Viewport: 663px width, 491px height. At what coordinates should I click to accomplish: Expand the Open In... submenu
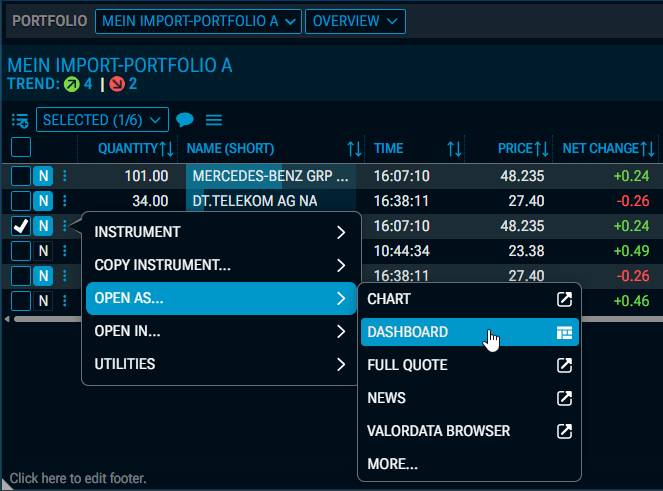tap(221, 331)
